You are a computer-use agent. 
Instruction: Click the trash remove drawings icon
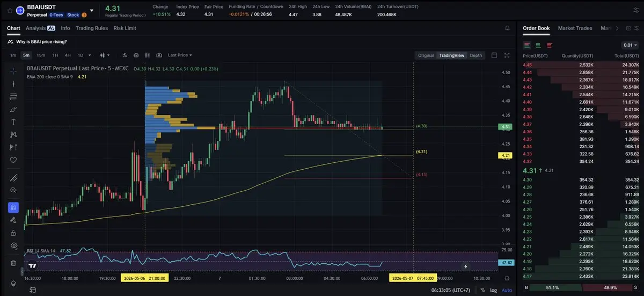13,263
